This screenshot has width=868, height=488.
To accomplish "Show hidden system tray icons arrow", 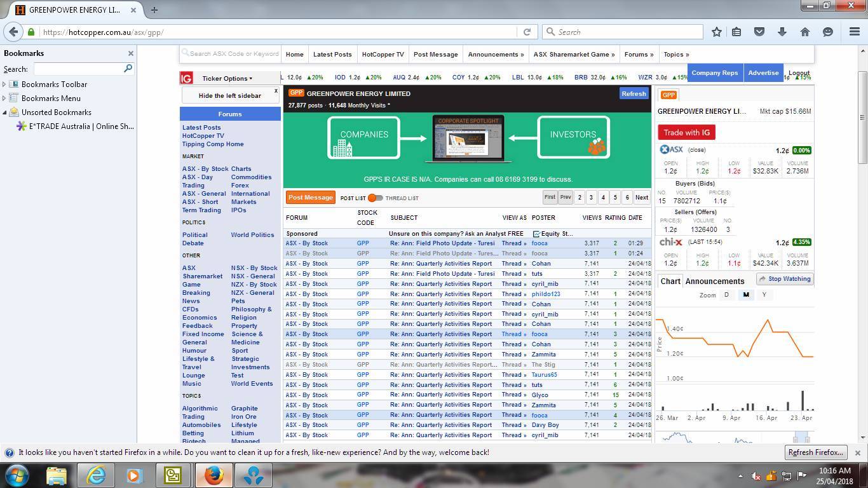I will [740, 475].
